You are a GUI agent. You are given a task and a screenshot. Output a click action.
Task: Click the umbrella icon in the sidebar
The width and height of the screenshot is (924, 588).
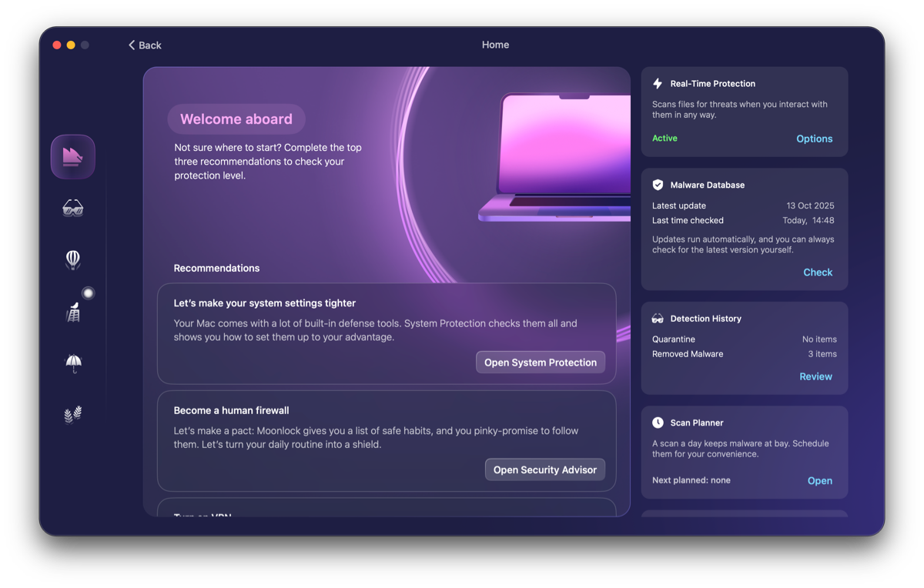(x=73, y=363)
